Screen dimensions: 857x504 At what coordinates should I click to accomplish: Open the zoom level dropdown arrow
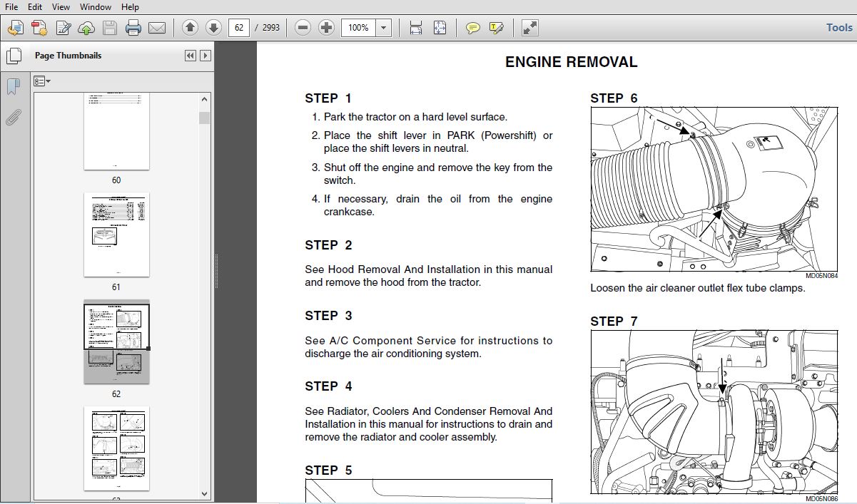tap(384, 28)
